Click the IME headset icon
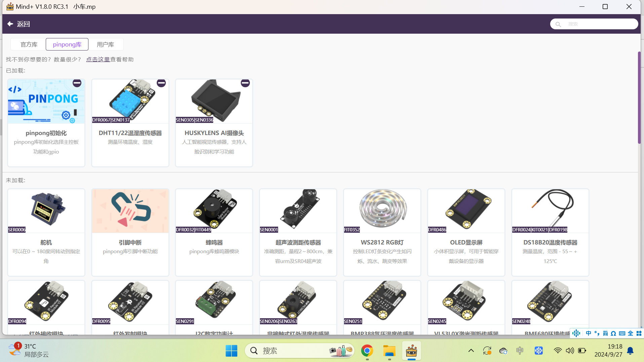Viewport: 644px width, 362px height. point(613,333)
